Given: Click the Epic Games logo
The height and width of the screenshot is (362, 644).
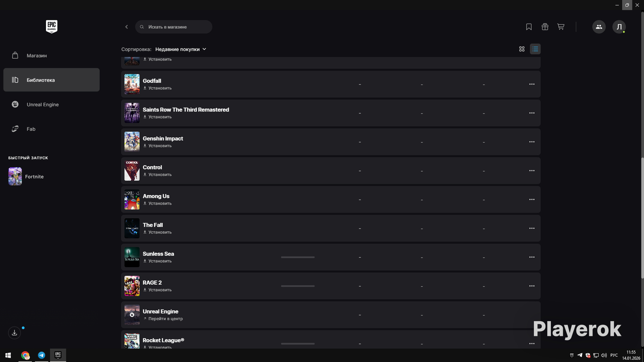Looking at the screenshot, I should point(51,26).
